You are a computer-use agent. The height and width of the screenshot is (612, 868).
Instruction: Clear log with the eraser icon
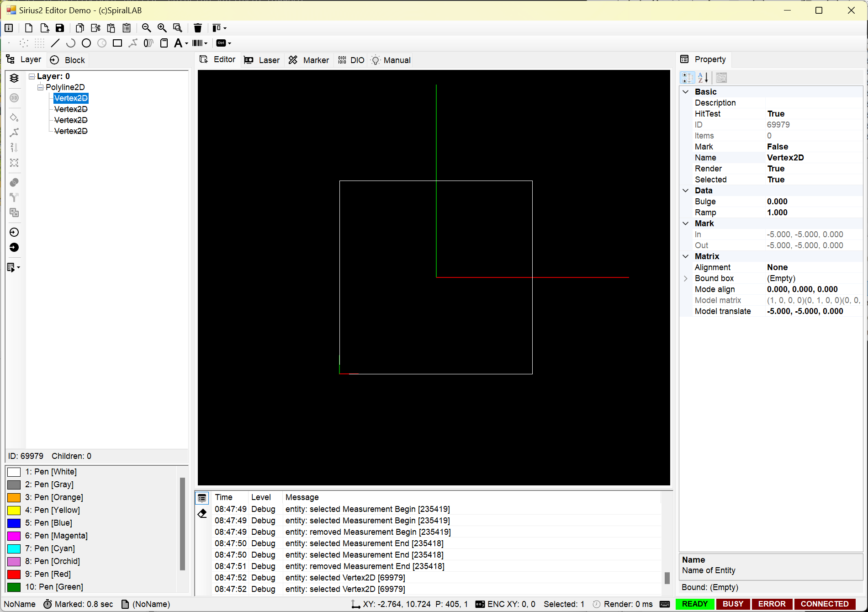coord(202,513)
